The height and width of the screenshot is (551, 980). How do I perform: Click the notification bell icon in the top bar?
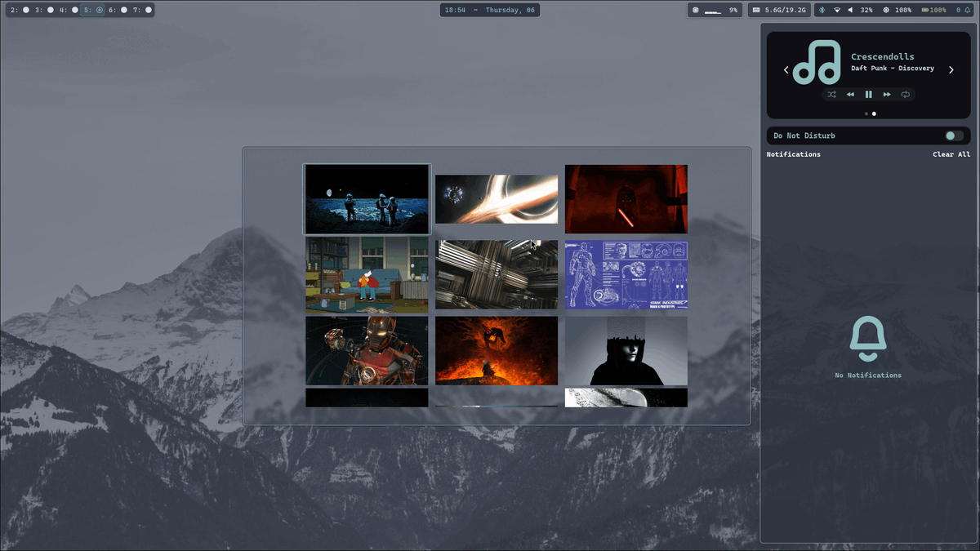point(968,10)
